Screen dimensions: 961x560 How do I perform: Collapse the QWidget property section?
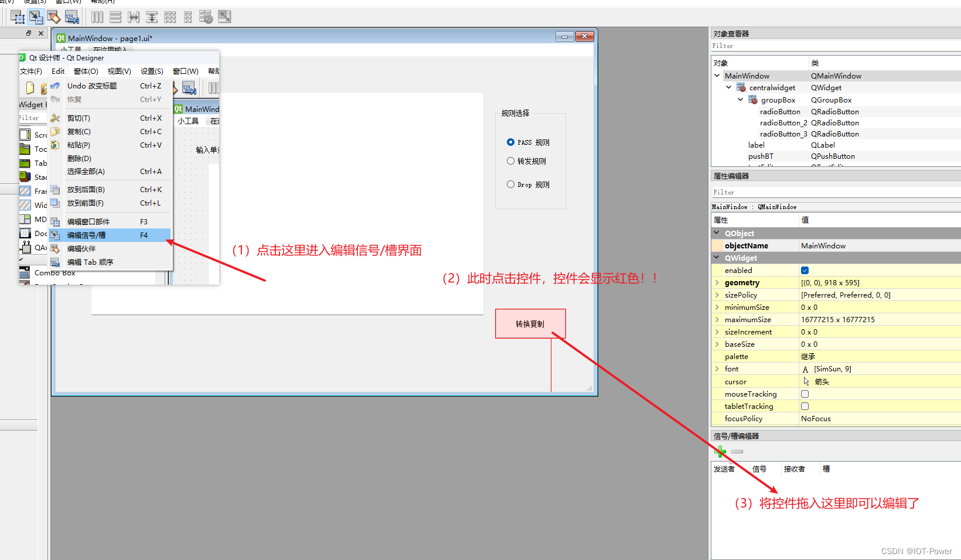[717, 258]
